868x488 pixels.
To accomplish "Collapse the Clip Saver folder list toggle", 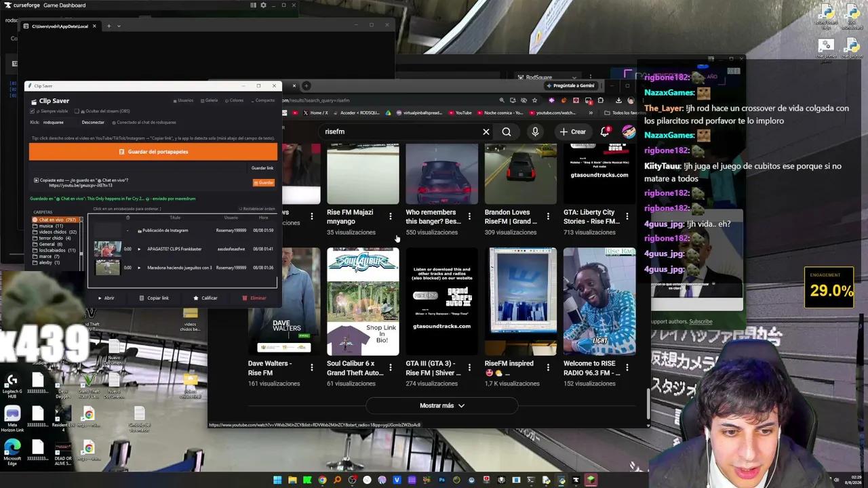I will (81, 220).
